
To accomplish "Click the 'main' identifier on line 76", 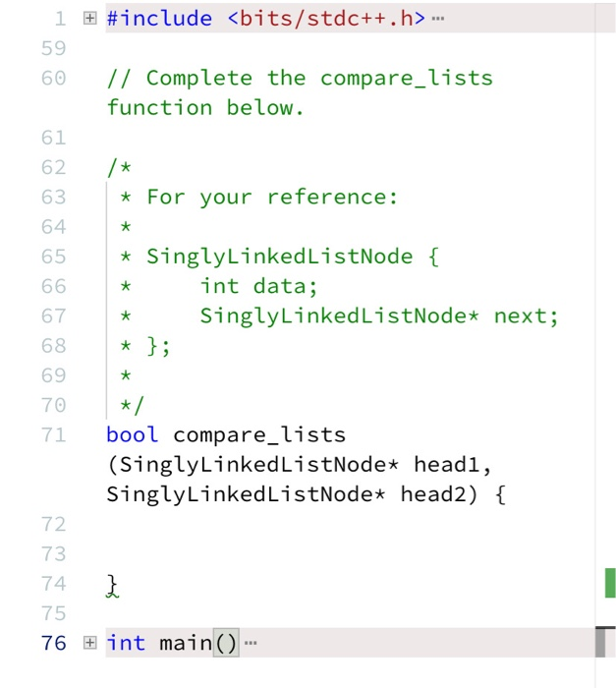I will 186,643.
